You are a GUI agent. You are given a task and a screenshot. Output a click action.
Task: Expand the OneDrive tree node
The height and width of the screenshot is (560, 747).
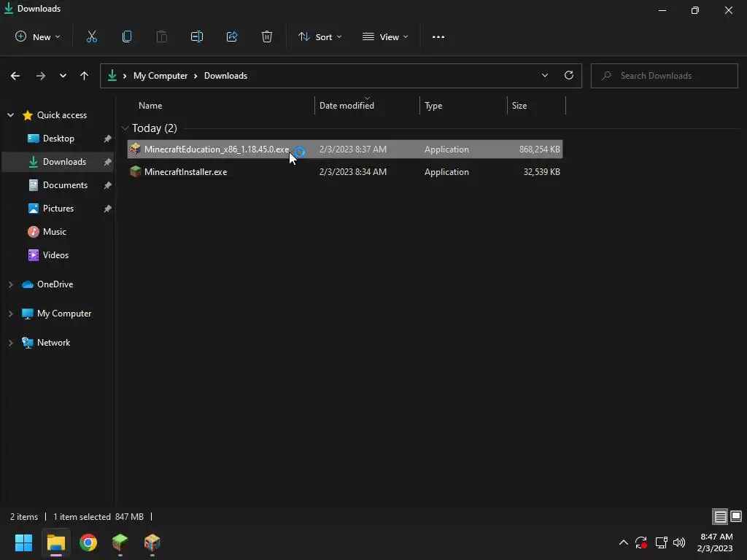coord(10,284)
